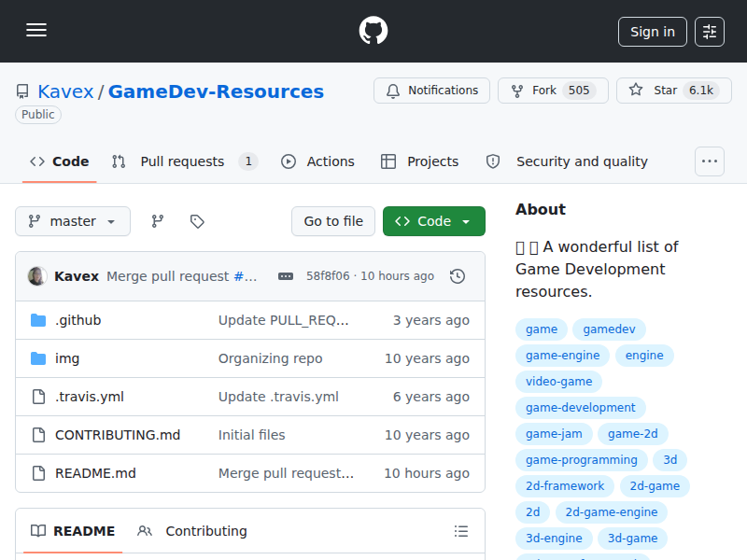
Task: Open the command palette icon beside Sign in
Action: pos(709,31)
